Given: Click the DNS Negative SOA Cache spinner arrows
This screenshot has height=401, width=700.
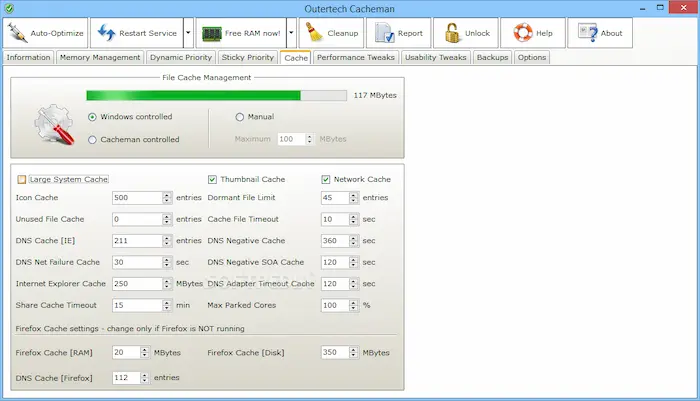Looking at the screenshot, I should 354,262.
